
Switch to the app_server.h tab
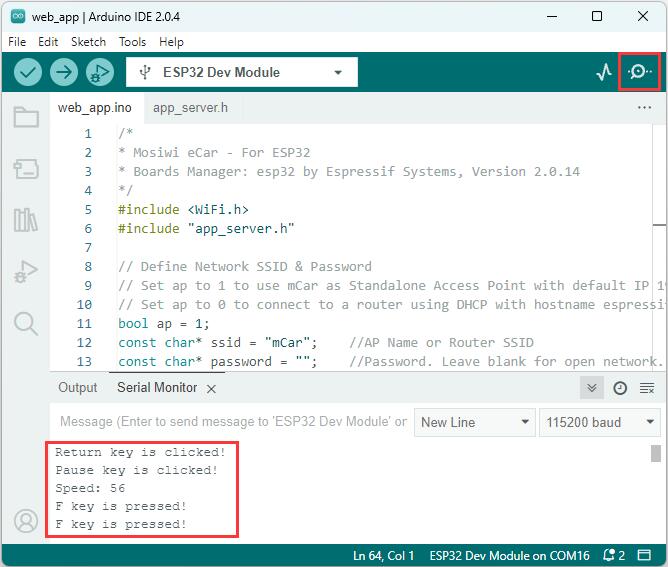pyautogui.click(x=190, y=108)
